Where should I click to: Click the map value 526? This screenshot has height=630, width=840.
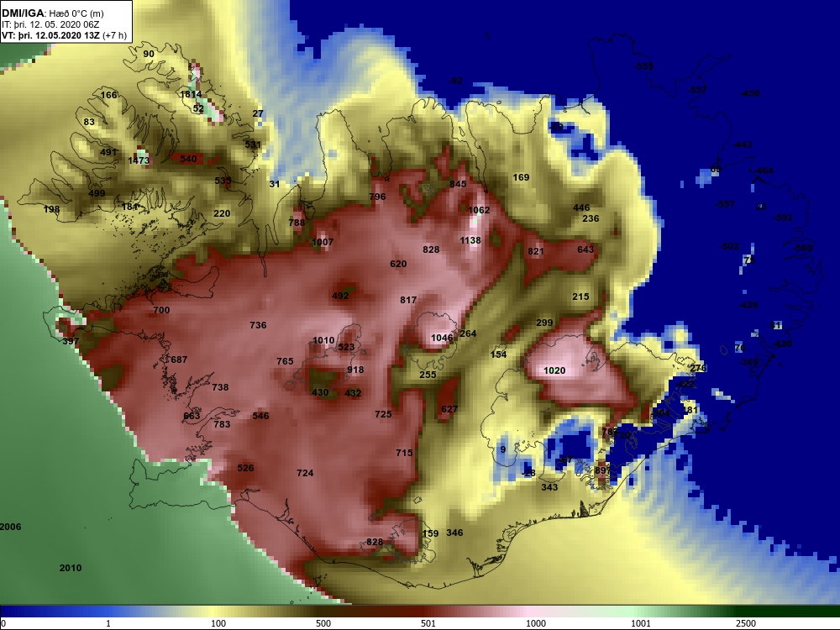pyautogui.click(x=245, y=468)
